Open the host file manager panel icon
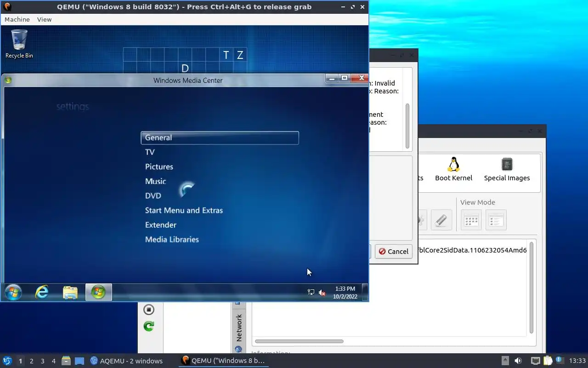The image size is (588, 368). [66, 361]
